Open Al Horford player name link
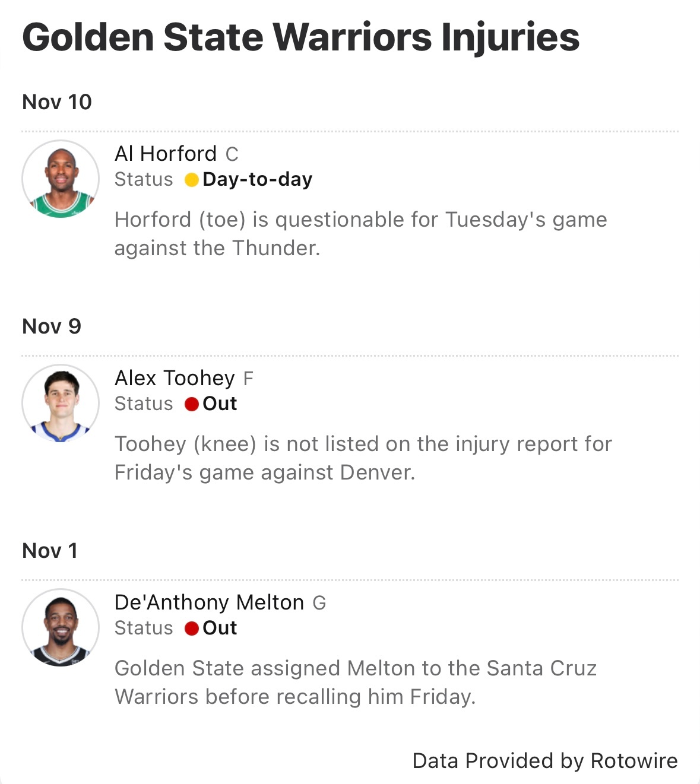The image size is (700, 784). (x=166, y=154)
